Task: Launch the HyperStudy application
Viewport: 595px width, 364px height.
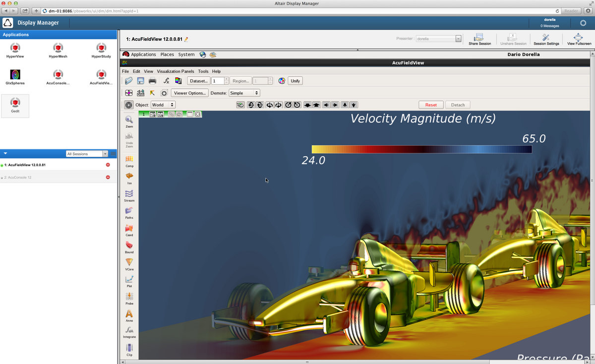Action: [101, 51]
